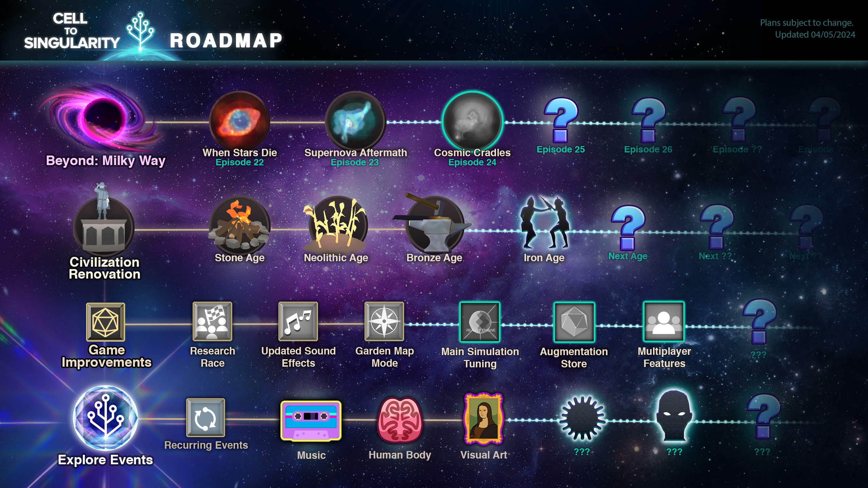Click the Augmentation Store crystal icon
The height and width of the screenshot is (488, 868).
point(574,322)
